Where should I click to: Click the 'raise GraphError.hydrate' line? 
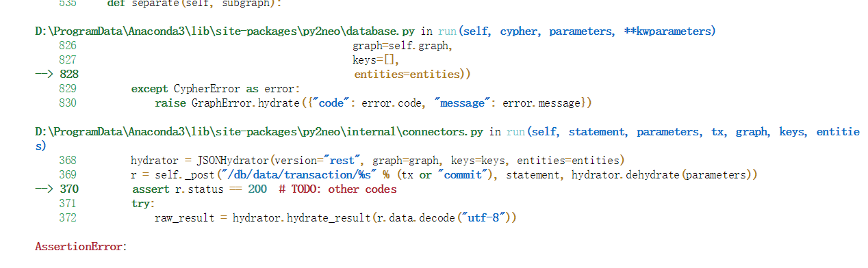(373, 103)
